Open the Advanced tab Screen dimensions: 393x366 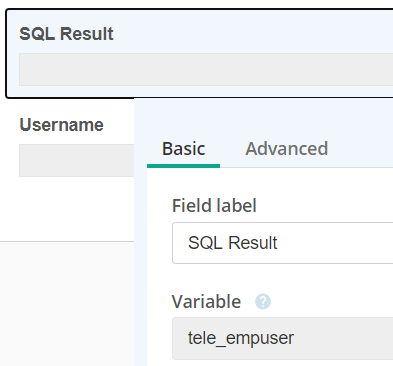(x=287, y=149)
